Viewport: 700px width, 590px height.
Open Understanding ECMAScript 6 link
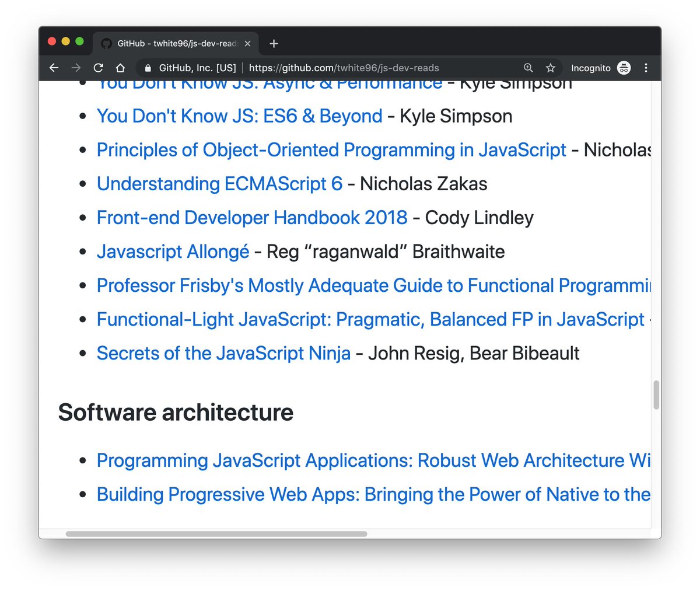click(219, 184)
